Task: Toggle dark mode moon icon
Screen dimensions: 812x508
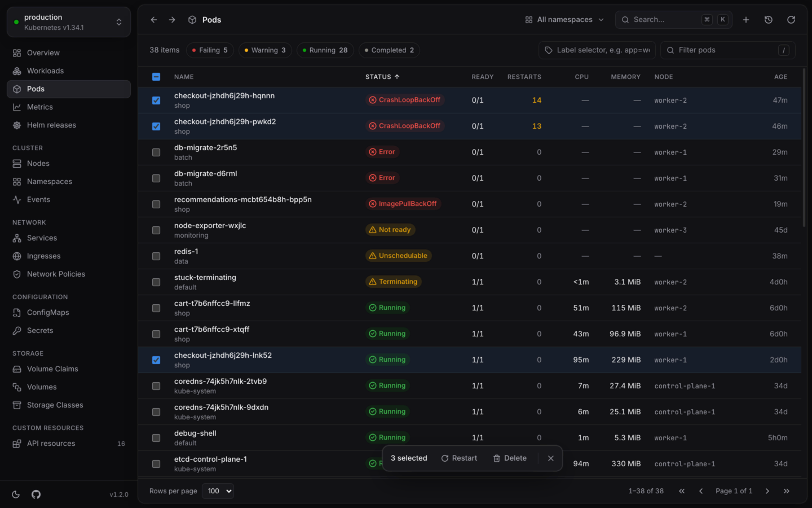Action: pos(16,494)
